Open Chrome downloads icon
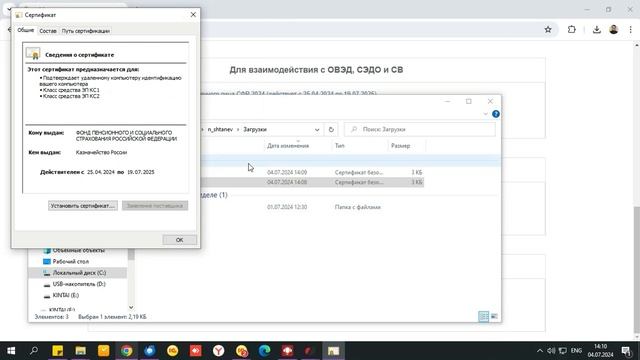Screen dimensions: 640x360 (x=596, y=29)
